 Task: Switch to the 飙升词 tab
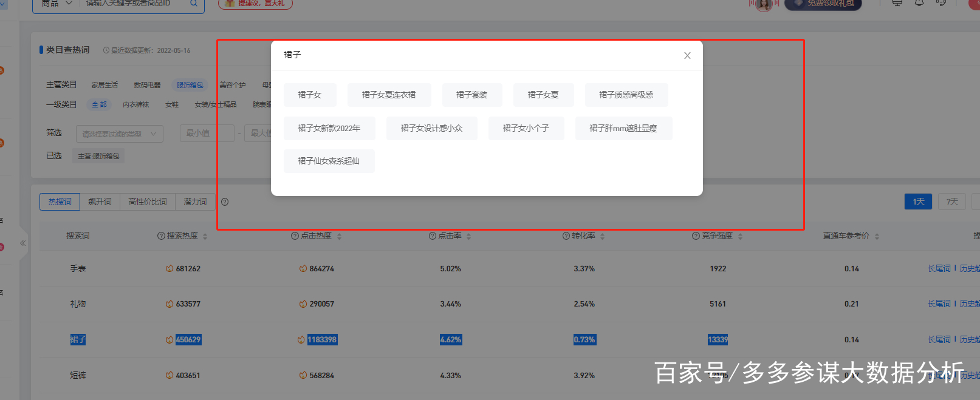click(x=100, y=202)
